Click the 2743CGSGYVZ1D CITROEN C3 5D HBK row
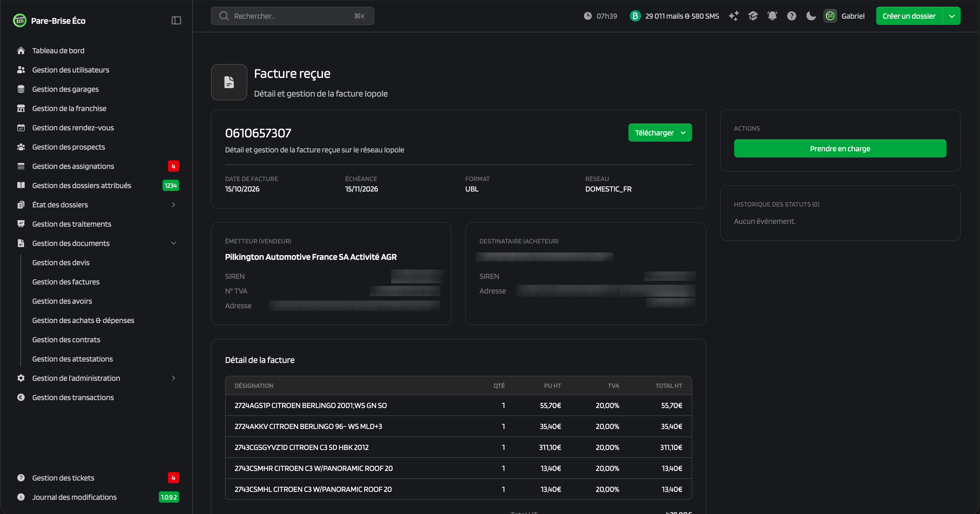 pos(459,447)
